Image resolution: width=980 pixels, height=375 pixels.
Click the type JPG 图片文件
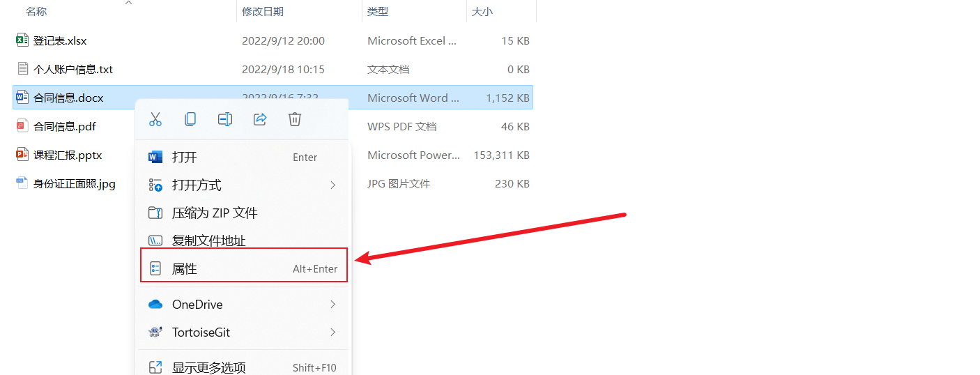(x=399, y=183)
